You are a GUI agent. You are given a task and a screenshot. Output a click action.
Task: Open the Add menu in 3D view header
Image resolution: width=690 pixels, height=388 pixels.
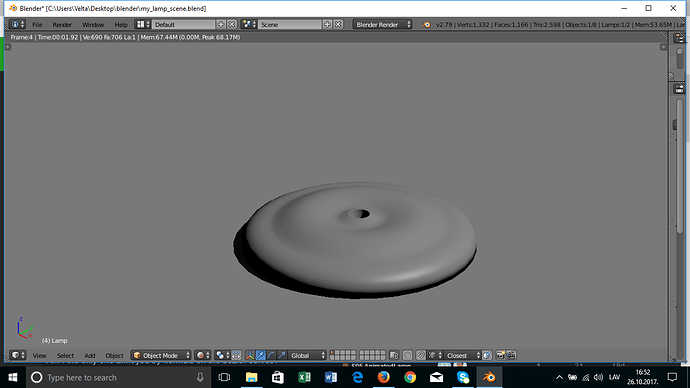point(90,355)
